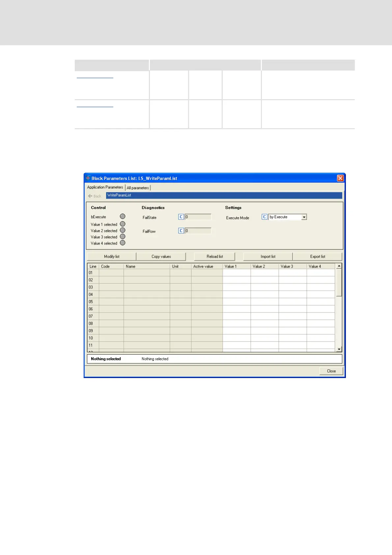Click the Value 2 column header
This screenshot has width=392, height=555.
tap(265, 266)
